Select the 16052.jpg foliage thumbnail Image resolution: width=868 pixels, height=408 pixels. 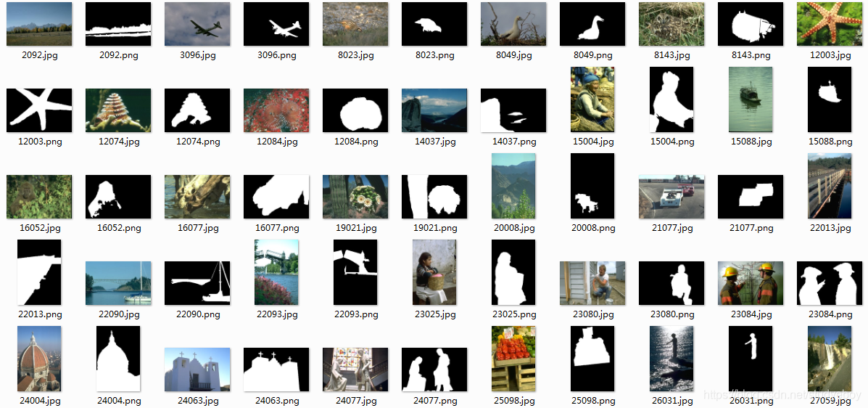click(38, 197)
